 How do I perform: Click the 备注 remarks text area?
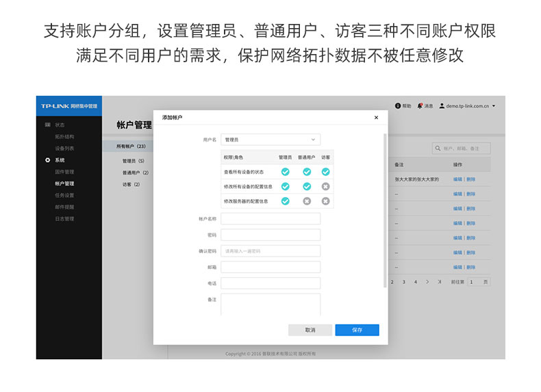(270, 304)
